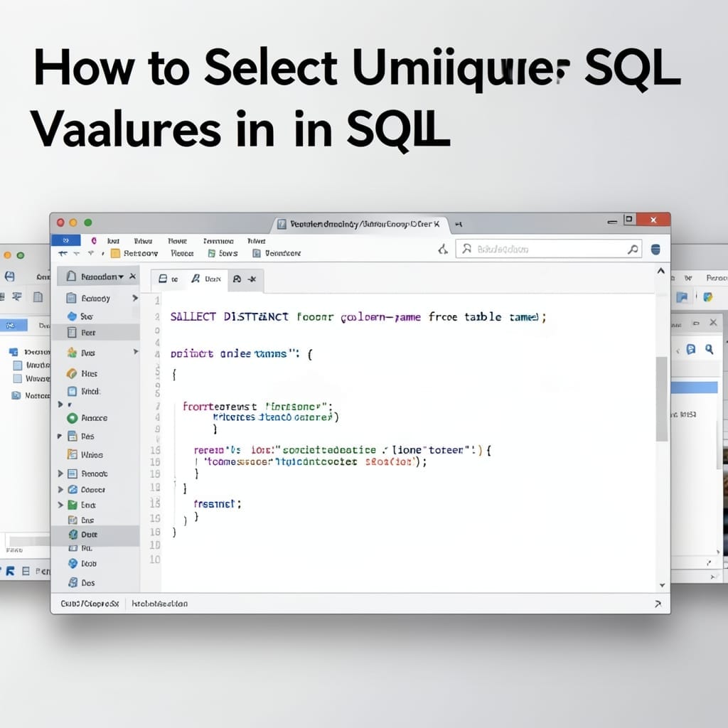Click the blue document icon in the right window
Screen dimensions: 728x728
click(691, 349)
